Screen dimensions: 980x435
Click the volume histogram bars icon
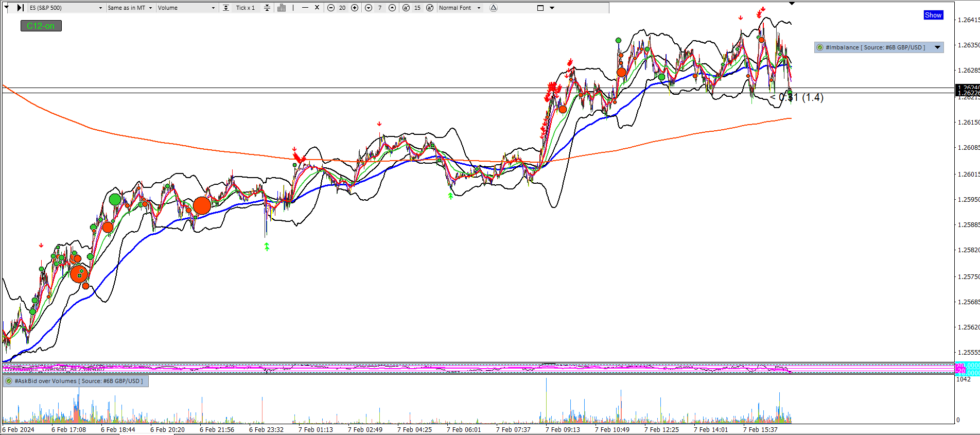coord(282,8)
